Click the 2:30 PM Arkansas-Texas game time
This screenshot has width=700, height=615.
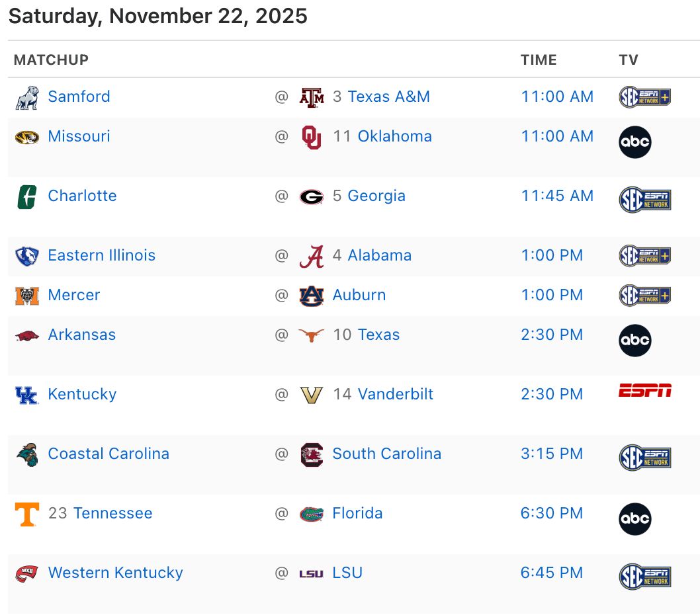(552, 335)
